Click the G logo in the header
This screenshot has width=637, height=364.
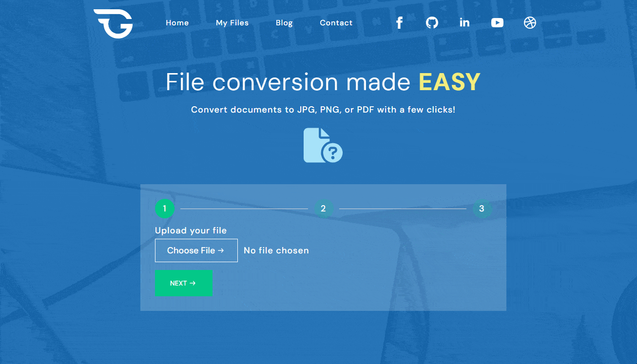pos(113,23)
